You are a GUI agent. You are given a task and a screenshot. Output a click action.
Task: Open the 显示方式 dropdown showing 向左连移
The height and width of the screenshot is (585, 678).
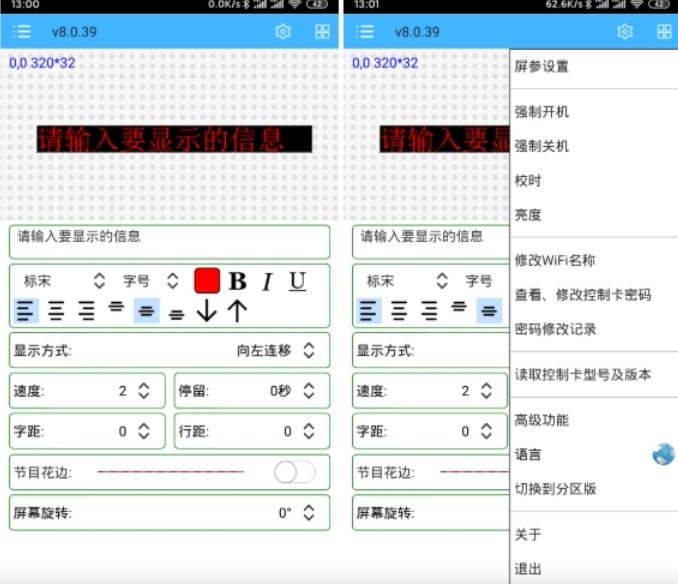[309, 351]
